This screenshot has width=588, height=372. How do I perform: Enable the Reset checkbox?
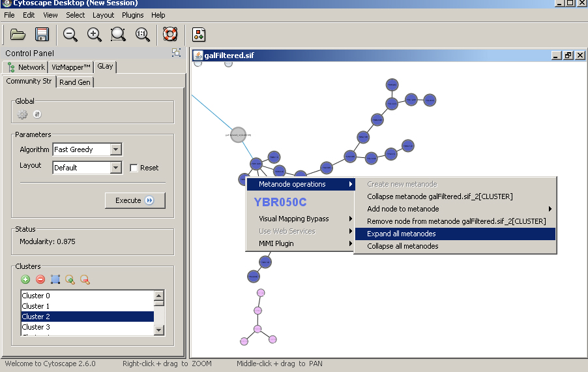pos(134,168)
